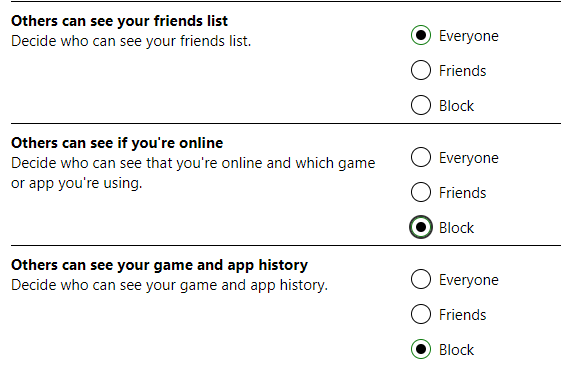This screenshot has width=573, height=366.
Task: Click the 'Everyone' label text under friends list
Action: pos(468,36)
